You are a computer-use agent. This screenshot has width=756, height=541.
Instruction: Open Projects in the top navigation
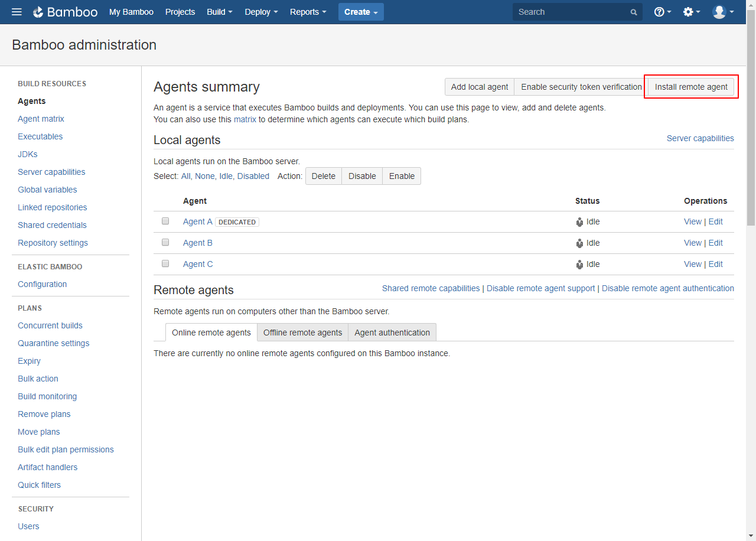click(x=180, y=12)
